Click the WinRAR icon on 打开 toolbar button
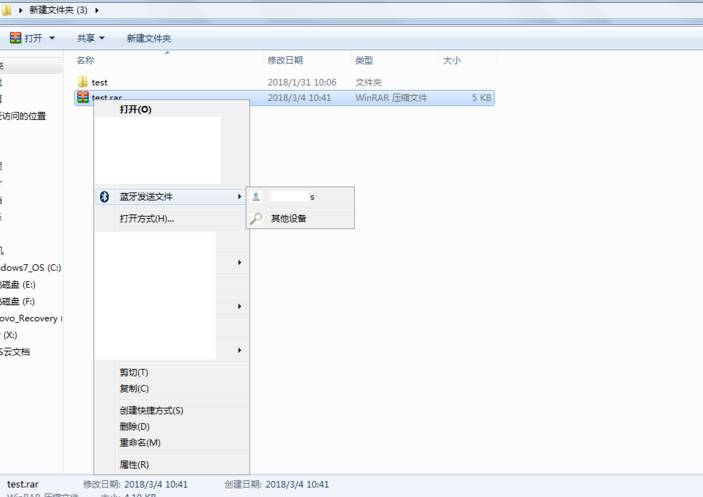Image resolution: width=703 pixels, height=497 pixels. click(16, 38)
